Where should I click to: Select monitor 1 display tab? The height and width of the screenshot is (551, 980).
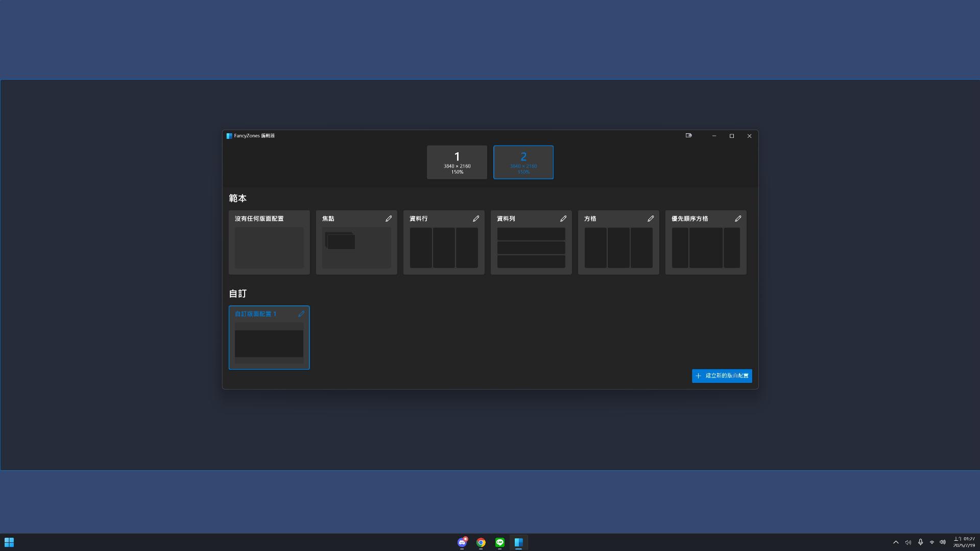click(x=457, y=162)
